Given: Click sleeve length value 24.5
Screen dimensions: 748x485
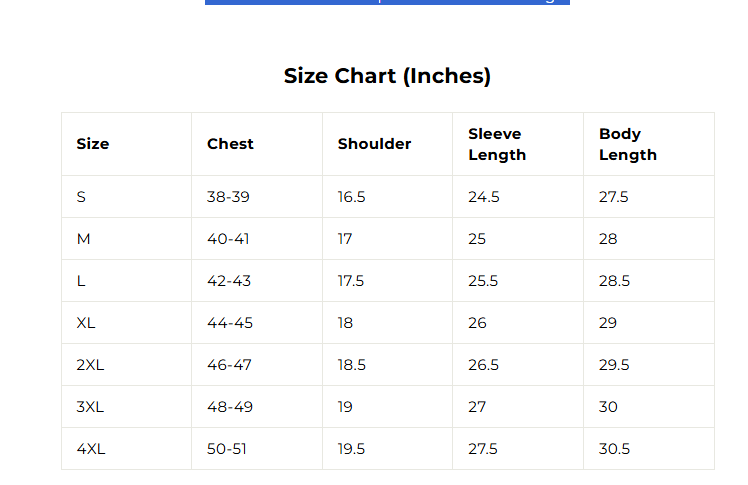Looking at the screenshot, I should (x=484, y=197).
